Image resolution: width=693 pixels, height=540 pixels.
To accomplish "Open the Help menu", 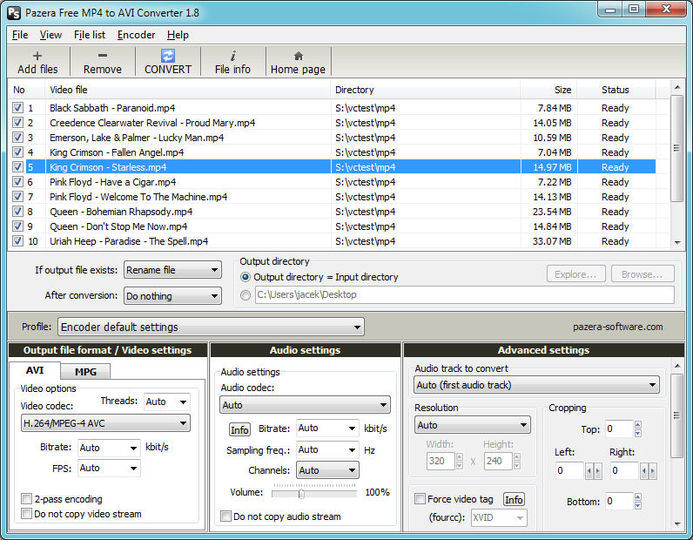I will click(178, 35).
